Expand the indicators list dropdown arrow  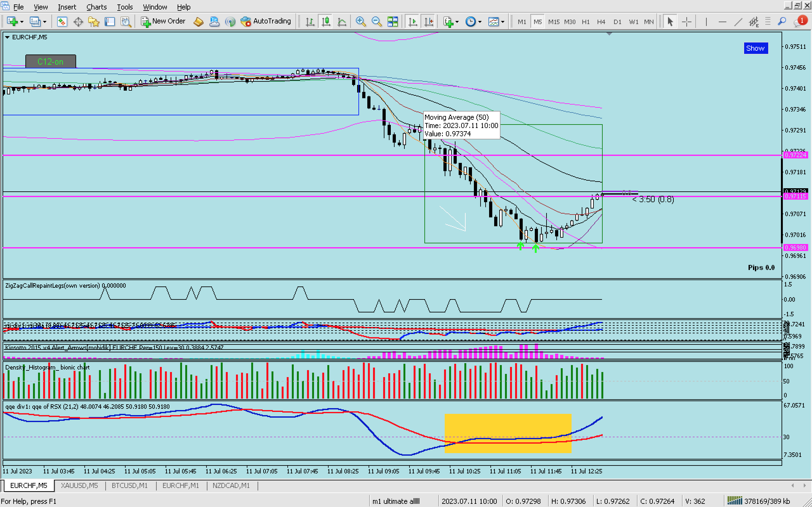click(457, 22)
